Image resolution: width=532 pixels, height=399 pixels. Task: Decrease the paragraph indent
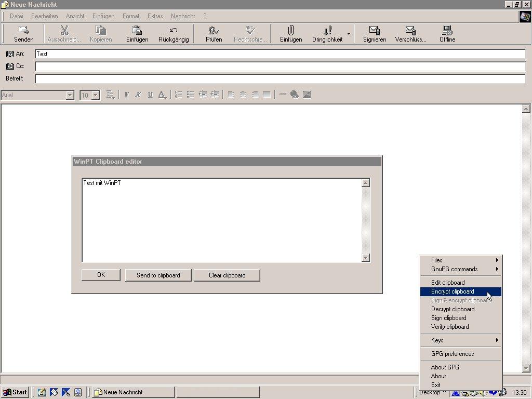203,95
